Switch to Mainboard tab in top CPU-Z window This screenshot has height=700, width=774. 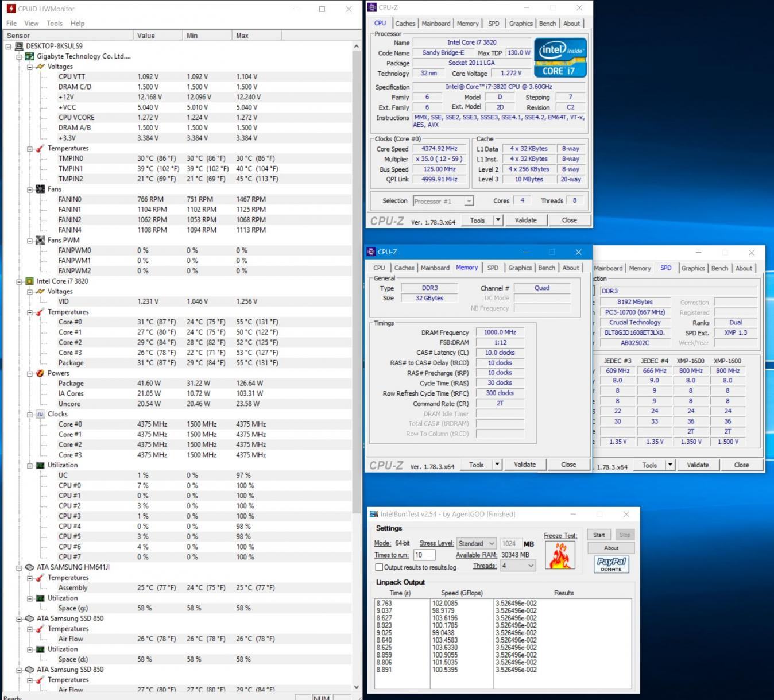click(x=436, y=24)
